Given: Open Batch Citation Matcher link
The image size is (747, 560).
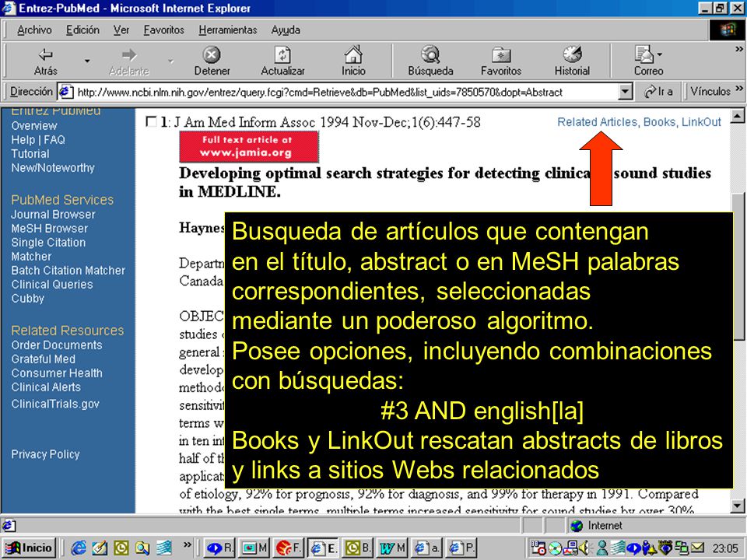Looking at the screenshot, I should tap(68, 271).
